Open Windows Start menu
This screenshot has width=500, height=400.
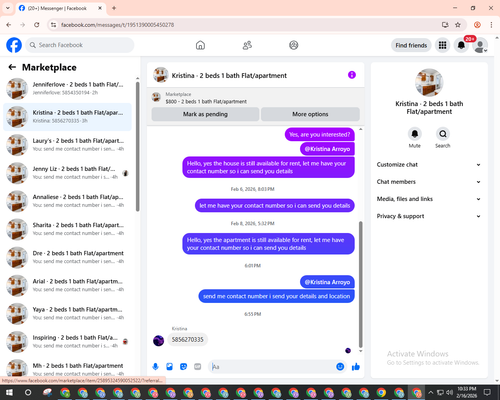(9, 392)
